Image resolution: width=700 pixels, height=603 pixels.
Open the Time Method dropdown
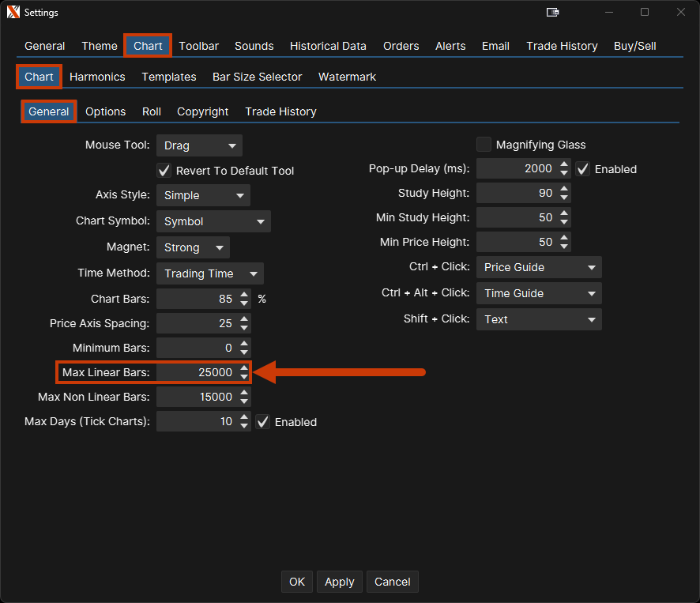pyautogui.click(x=209, y=273)
